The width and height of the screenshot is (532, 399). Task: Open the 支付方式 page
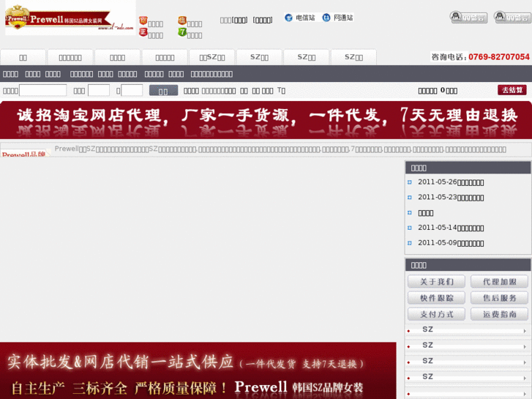click(x=436, y=314)
